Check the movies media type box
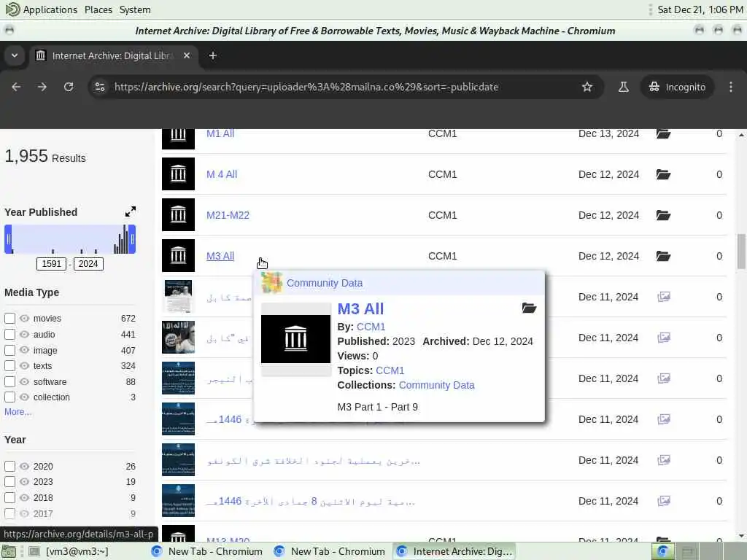747x560 pixels. (9, 318)
